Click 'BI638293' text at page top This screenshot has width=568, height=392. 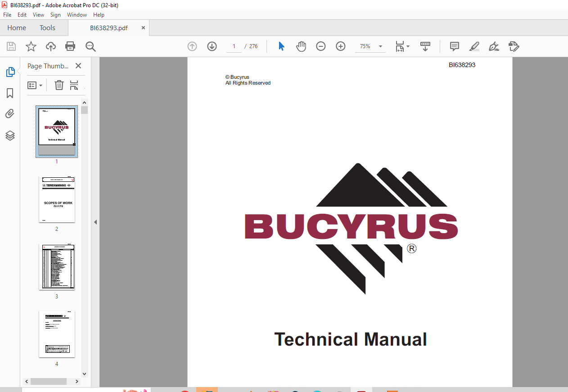click(462, 65)
